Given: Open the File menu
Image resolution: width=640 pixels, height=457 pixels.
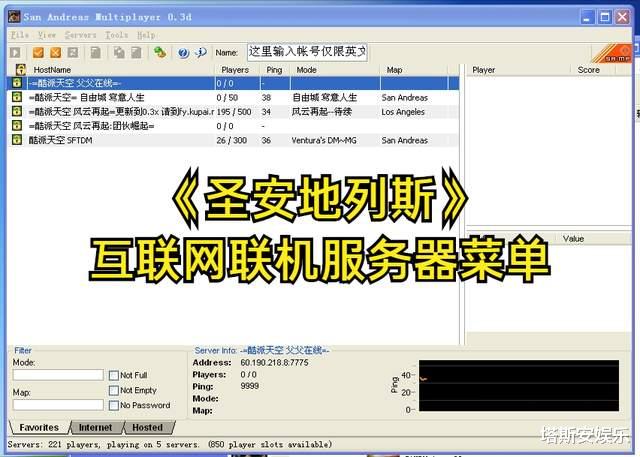Looking at the screenshot, I should point(20,35).
